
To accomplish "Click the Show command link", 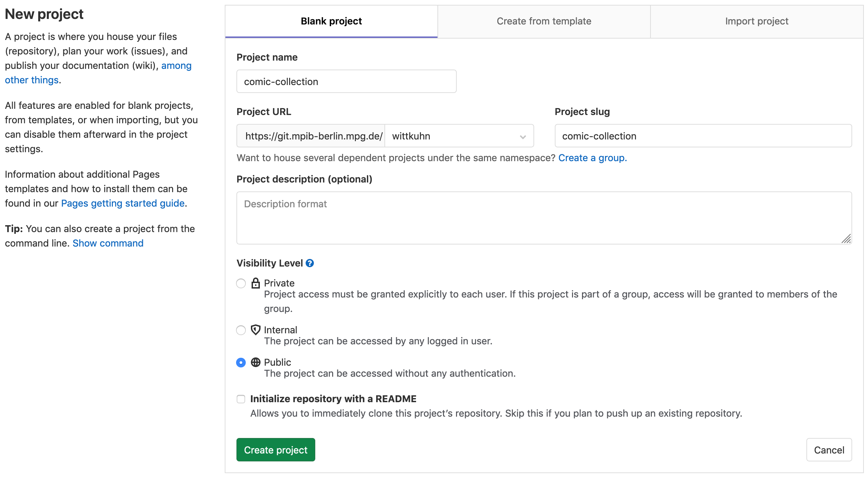I will [108, 243].
